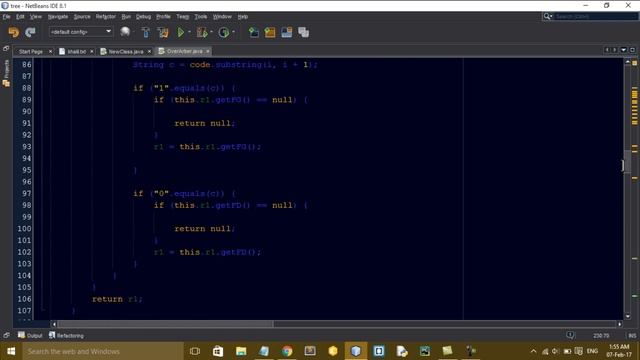Click the INS insert mode indicator
This screenshot has height=360, width=640.
pos(632,336)
